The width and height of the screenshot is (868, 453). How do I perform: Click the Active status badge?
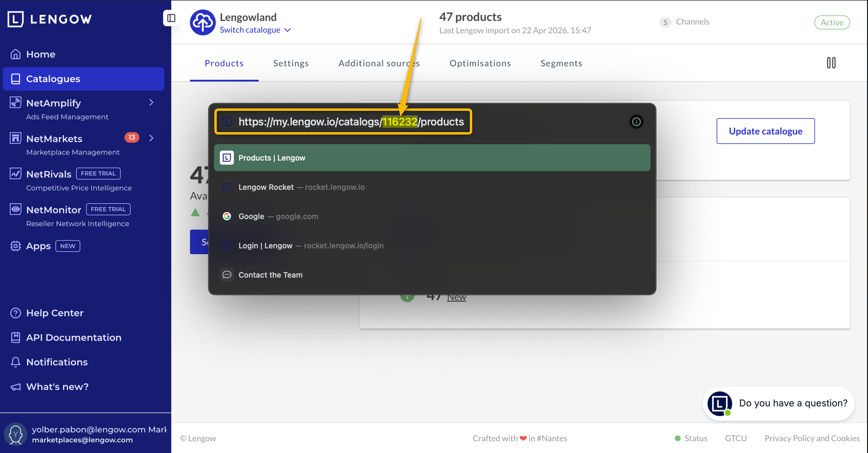point(832,22)
